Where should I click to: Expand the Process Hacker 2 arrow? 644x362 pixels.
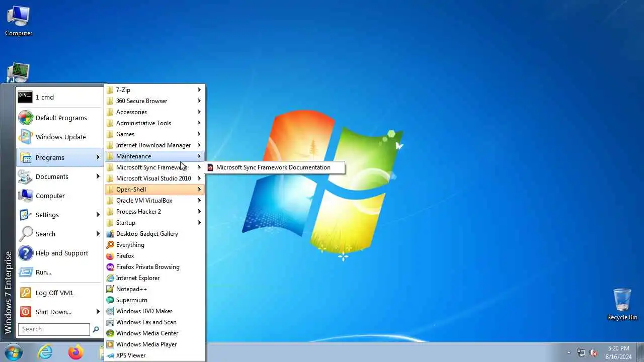tap(199, 212)
